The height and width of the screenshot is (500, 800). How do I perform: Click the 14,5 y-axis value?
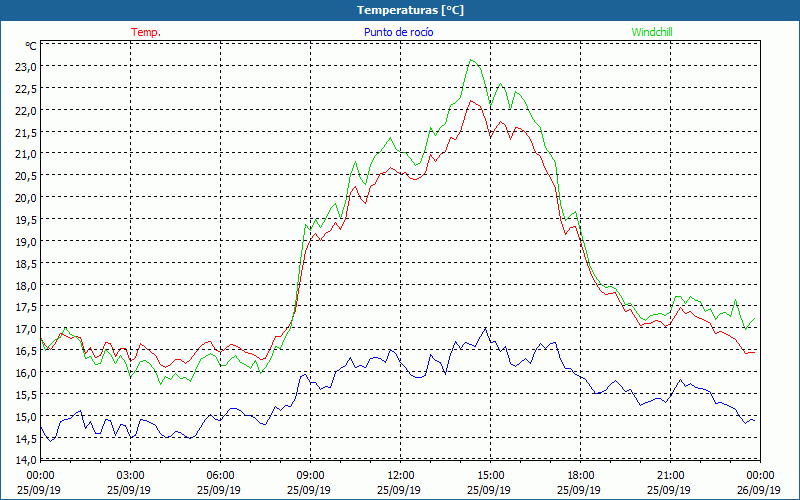[x=27, y=439]
